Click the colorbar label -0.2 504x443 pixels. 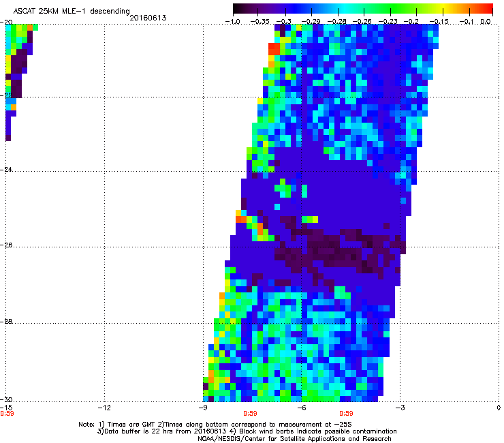click(411, 22)
